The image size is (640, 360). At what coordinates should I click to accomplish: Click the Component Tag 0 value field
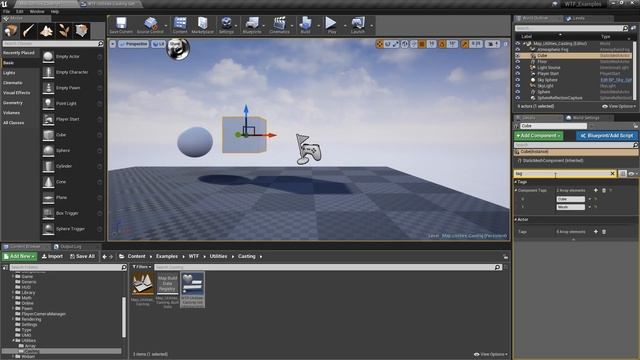click(571, 199)
